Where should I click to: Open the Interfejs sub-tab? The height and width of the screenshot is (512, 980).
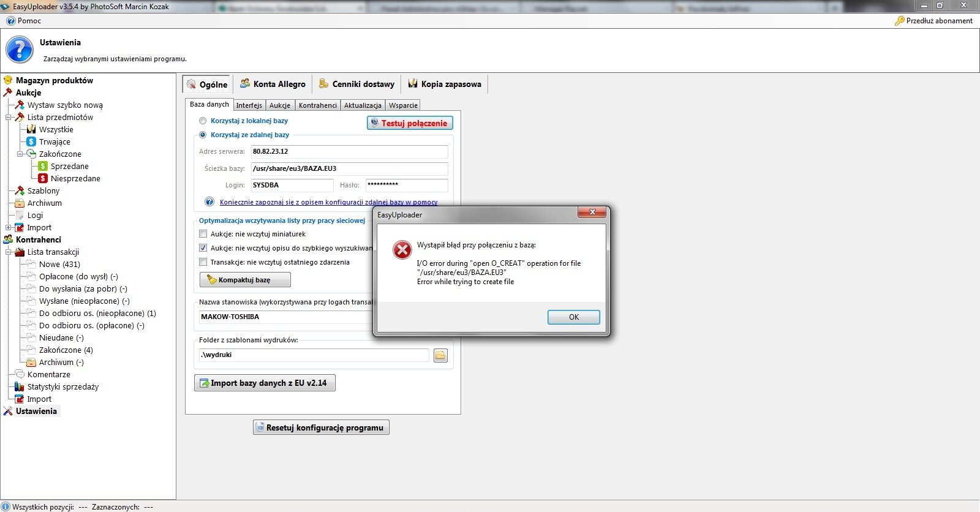[x=249, y=105]
